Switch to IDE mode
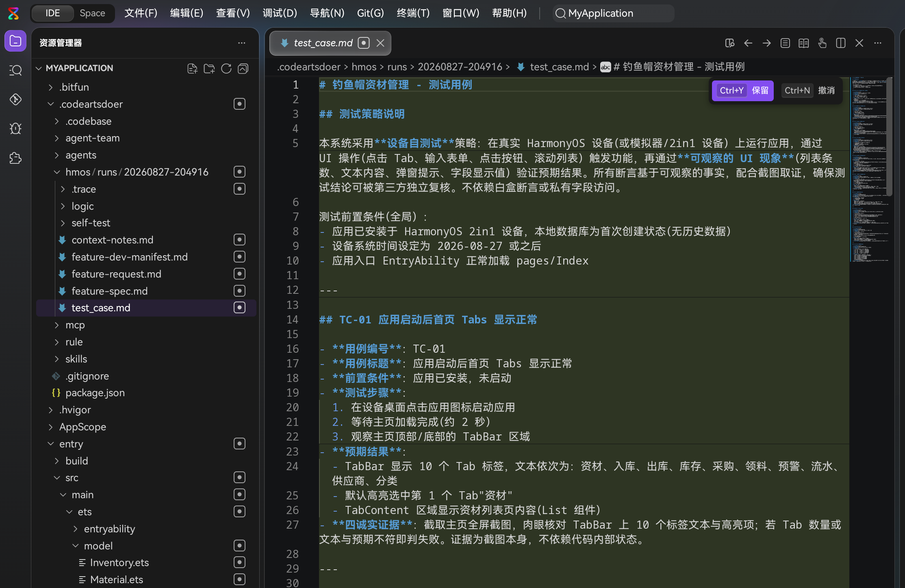The image size is (905, 588). coord(52,13)
